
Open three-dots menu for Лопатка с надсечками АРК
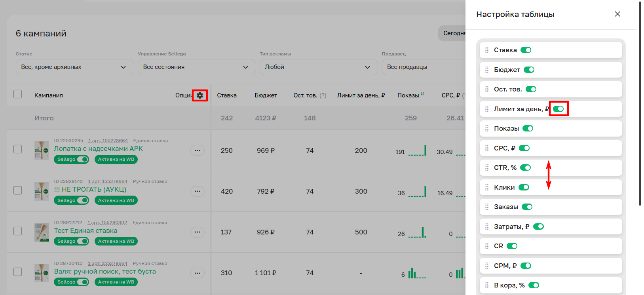[197, 150]
